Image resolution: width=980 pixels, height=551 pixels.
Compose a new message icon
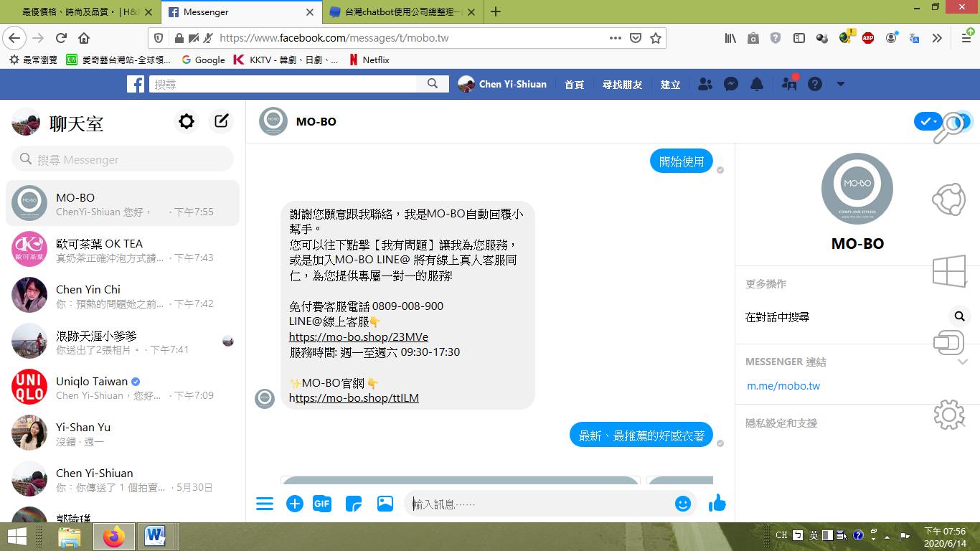(x=222, y=121)
